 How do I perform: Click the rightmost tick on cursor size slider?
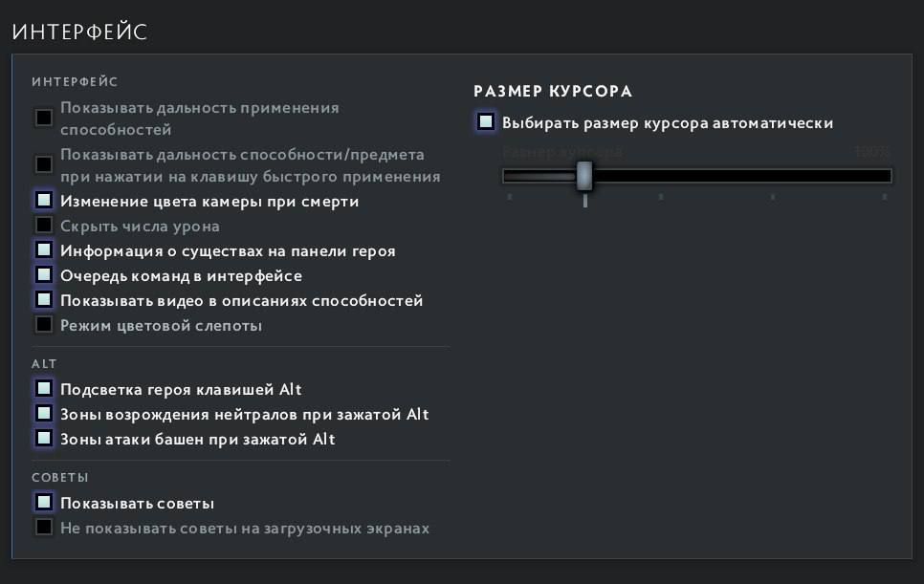coord(885,195)
